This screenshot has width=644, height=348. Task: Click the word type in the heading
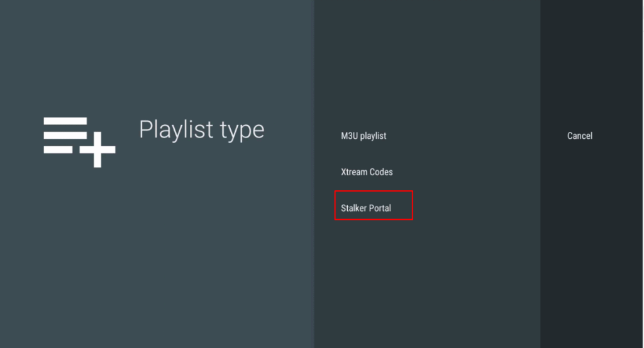(242, 131)
